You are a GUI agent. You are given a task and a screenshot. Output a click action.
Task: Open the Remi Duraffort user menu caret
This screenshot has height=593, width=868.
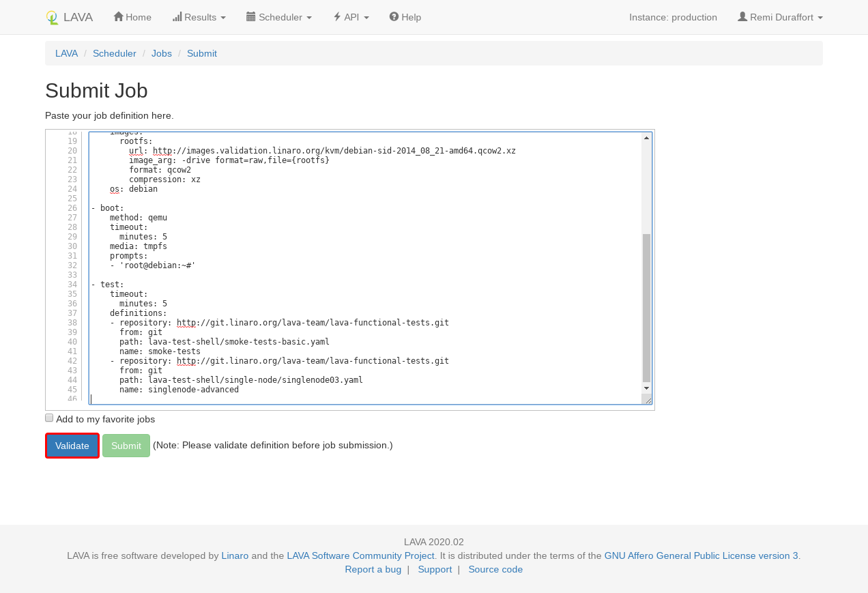(820, 18)
